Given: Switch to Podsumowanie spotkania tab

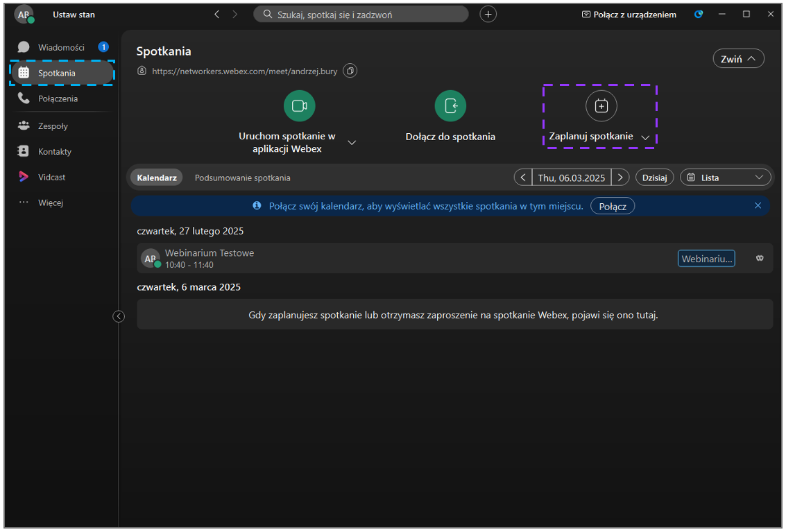Looking at the screenshot, I should [x=243, y=178].
